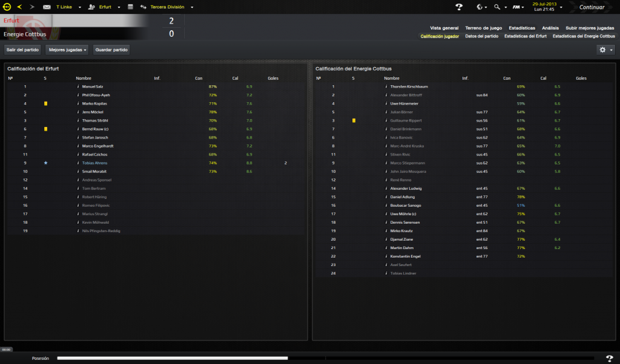Expand the T Linke dropdown arrow

point(80,7)
